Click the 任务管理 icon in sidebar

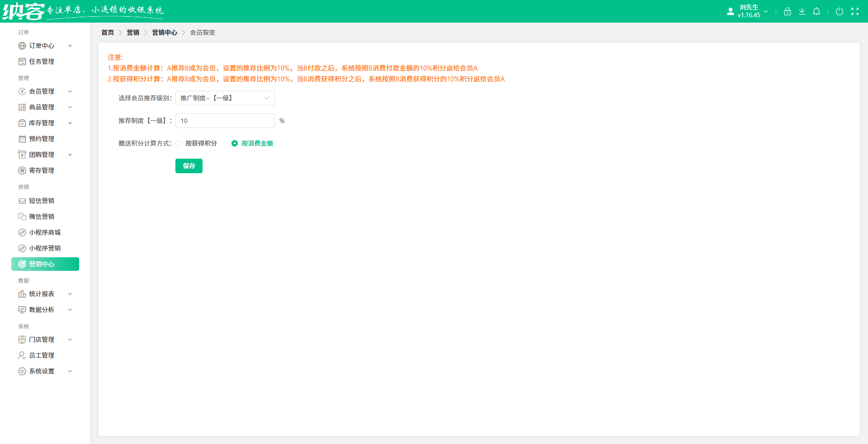point(22,61)
